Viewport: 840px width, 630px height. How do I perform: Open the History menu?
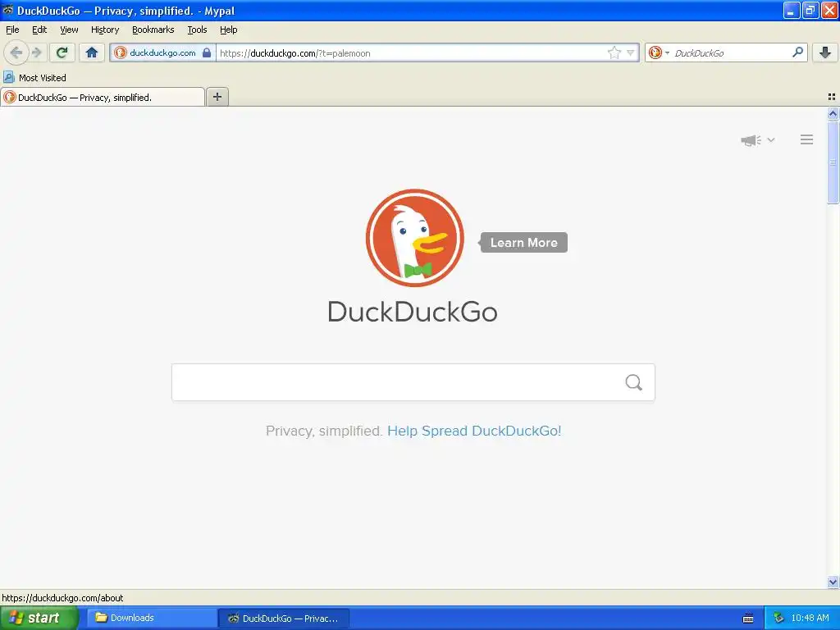pos(105,30)
